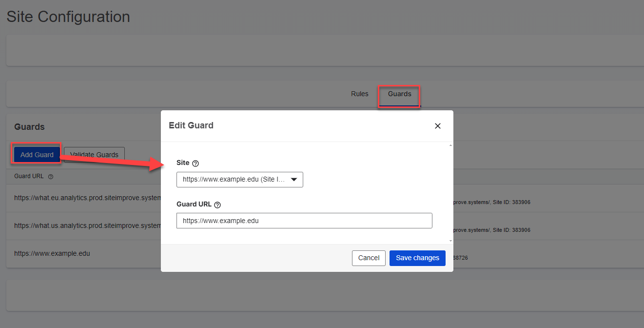Screen dimensions: 644x328
Task: Open the Site dropdown in Edit Guard
Action: pos(240,180)
